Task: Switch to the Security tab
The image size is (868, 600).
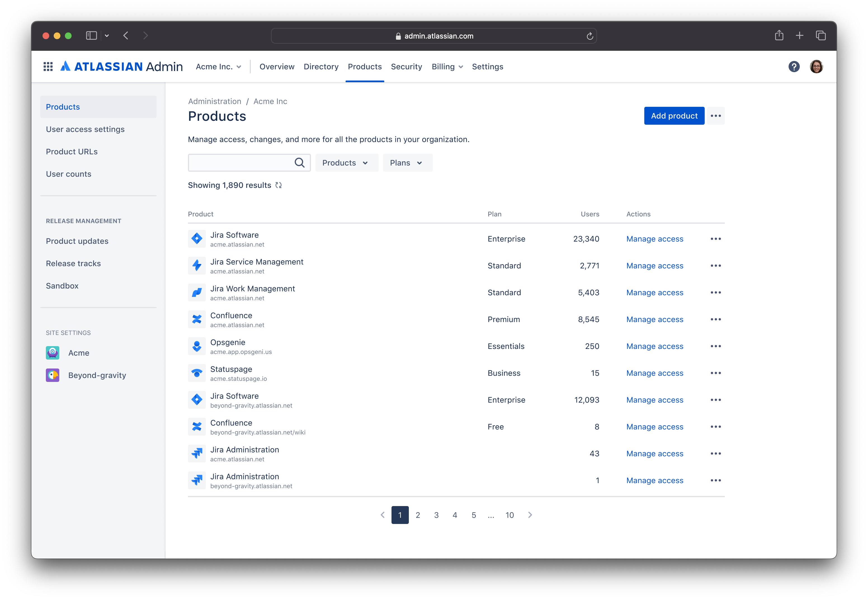Action: pos(406,66)
